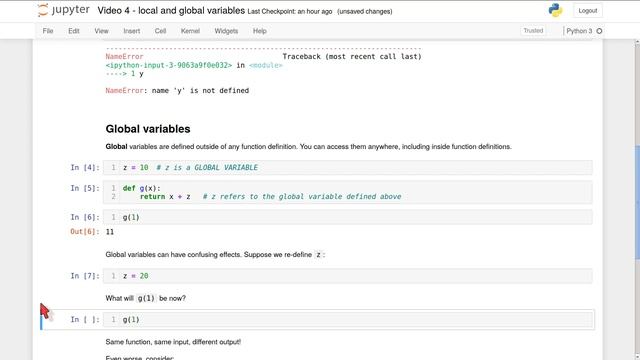Screen dimensions: 640x360
Task: Click the Out[6] prompt label
Action: (x=85, y=231)
